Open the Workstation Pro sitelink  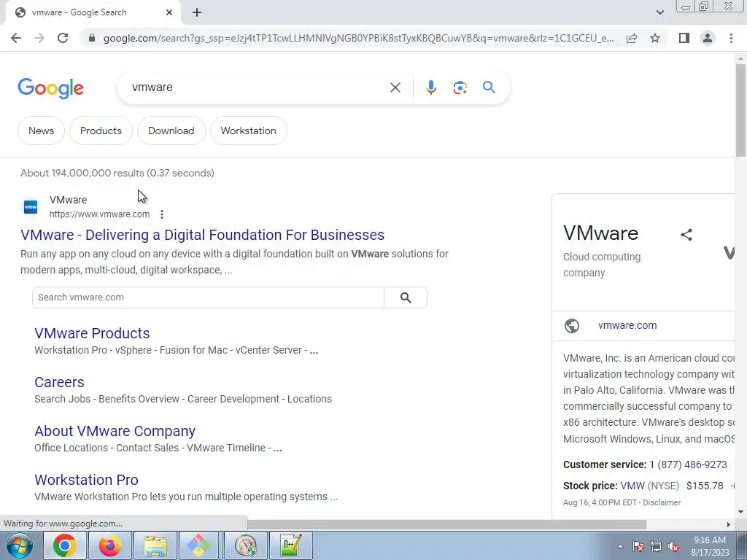click(86, 480)
